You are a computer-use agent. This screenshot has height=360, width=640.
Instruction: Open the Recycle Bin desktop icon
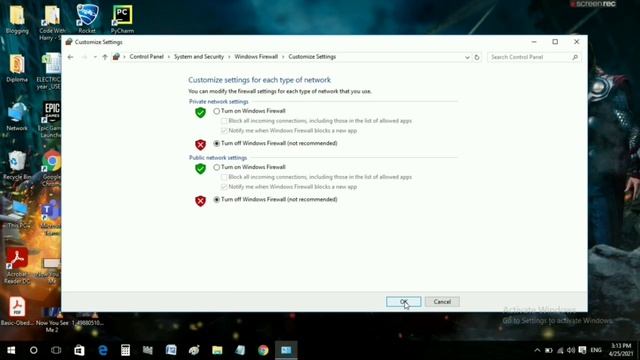(17, 165)
